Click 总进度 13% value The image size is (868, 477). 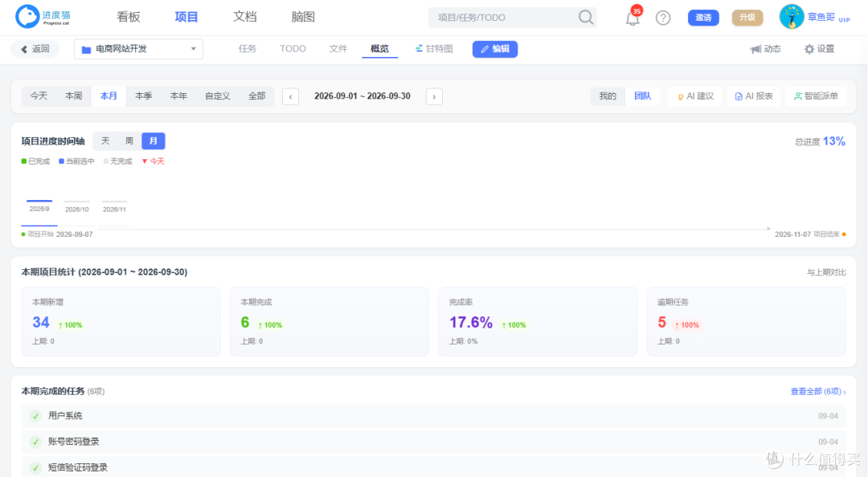pos(833,141)
